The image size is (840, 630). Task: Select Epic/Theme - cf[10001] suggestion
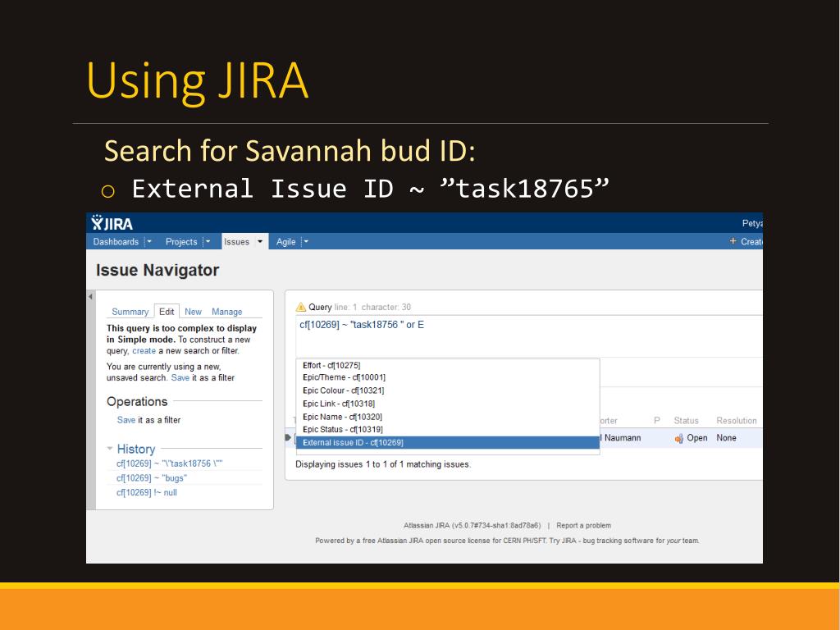click(447, 377)
